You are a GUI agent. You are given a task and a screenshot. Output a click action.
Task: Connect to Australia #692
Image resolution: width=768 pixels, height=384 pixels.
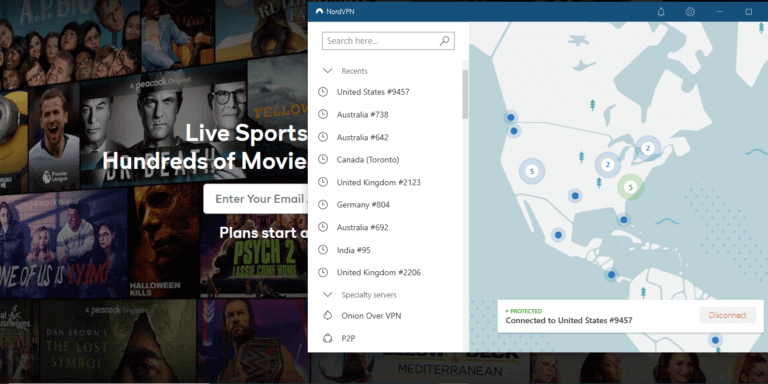tap(362, 227)
